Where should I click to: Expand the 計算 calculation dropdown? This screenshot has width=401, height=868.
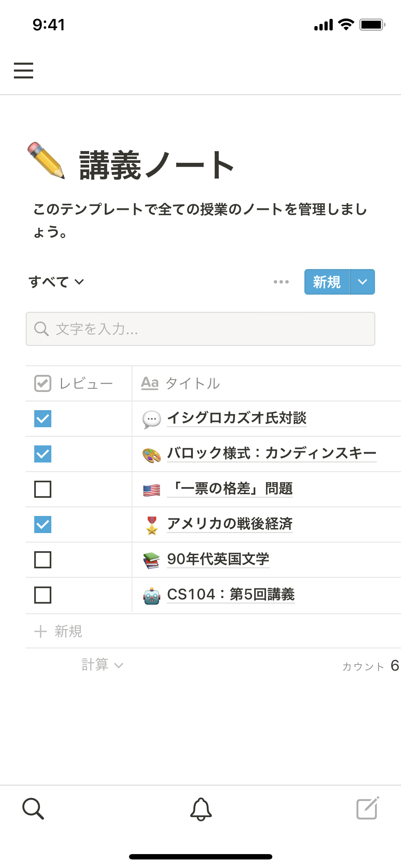[102, 665]
